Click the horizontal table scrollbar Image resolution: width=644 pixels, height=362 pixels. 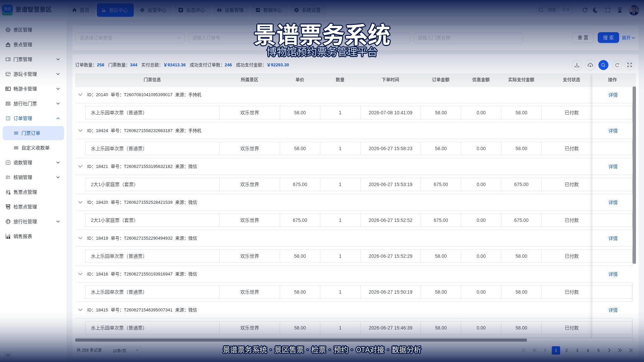[x=301, y=340]
